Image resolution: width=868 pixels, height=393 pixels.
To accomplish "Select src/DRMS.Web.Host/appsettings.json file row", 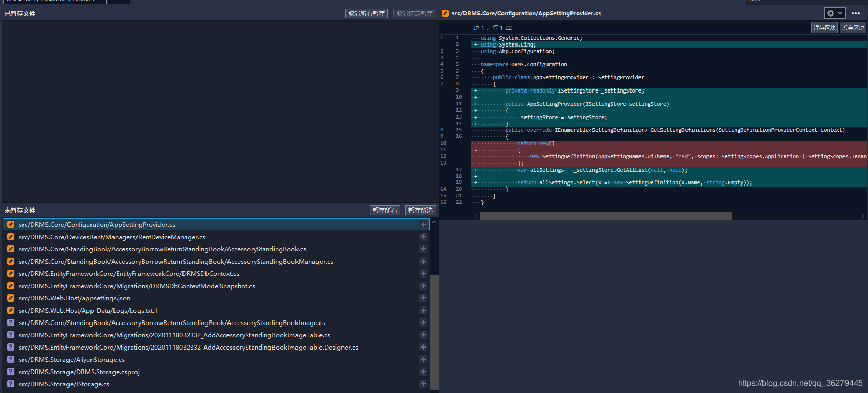I will tap(216, 298).
